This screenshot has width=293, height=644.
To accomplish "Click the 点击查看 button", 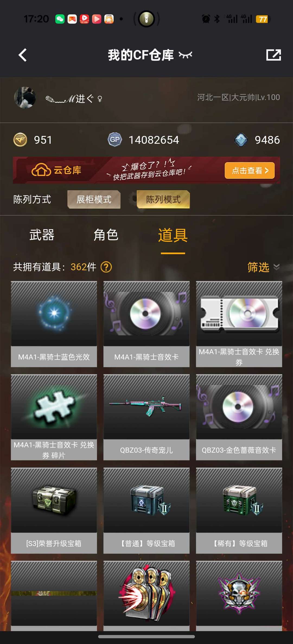I will (250, 170).
